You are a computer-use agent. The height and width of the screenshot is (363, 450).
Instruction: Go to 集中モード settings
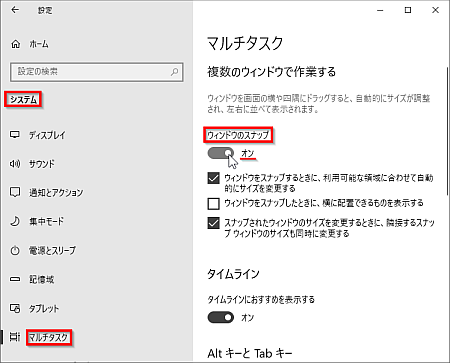pyautogui.click(x=46, y=221)
